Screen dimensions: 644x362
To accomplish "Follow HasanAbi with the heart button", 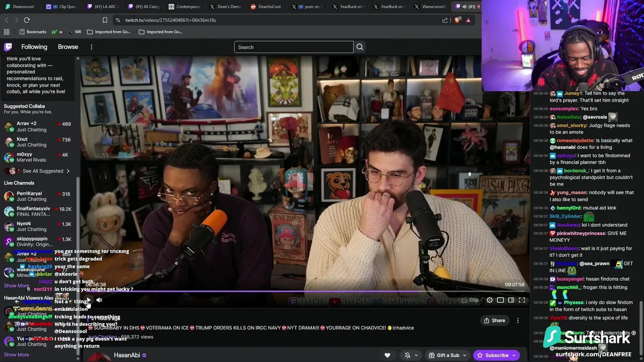I will click(x=387, y=355).
